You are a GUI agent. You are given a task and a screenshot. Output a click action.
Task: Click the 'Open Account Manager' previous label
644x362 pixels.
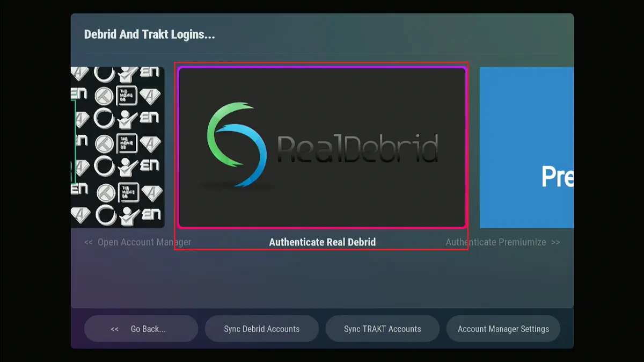138,242
